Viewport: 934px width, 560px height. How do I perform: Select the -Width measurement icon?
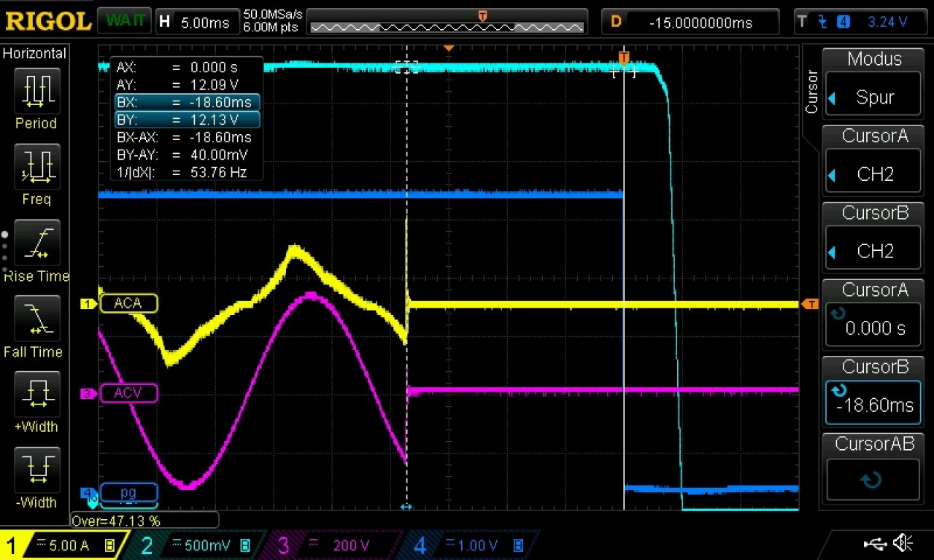click(x=36, y=471)
